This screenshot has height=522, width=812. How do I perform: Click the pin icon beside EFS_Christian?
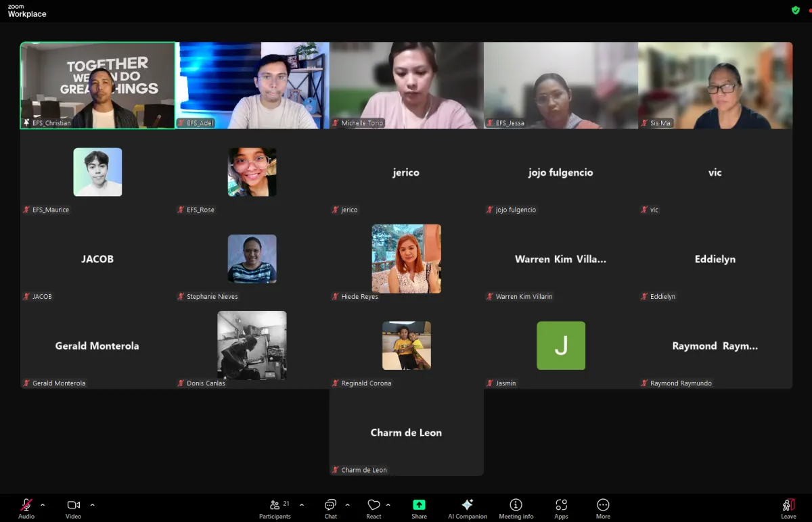pyautogui.click(x=27, y=123)
